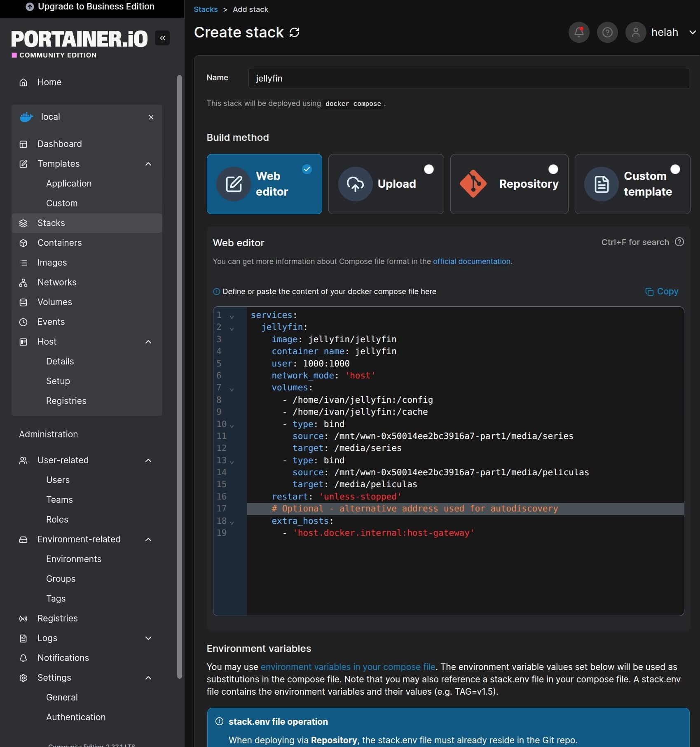700x747 pixels.
Task: Collapse the Templates sidebar section
Action: coord(148,164)
